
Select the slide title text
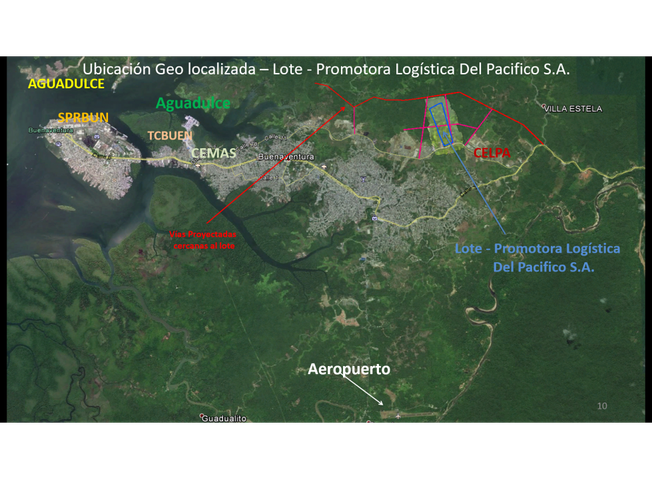(326, 69)
